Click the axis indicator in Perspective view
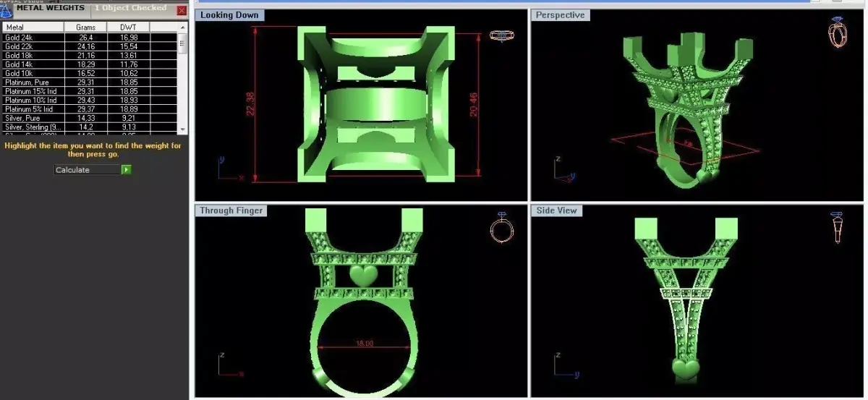The height and width of the screenshot is (400, 868). tap(564, 168)
